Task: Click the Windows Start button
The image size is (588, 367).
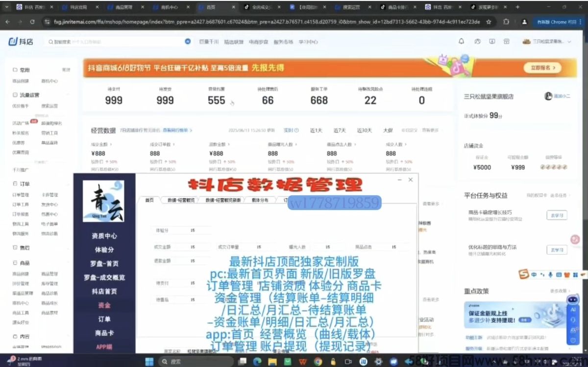Action: (x=149, y=362)
